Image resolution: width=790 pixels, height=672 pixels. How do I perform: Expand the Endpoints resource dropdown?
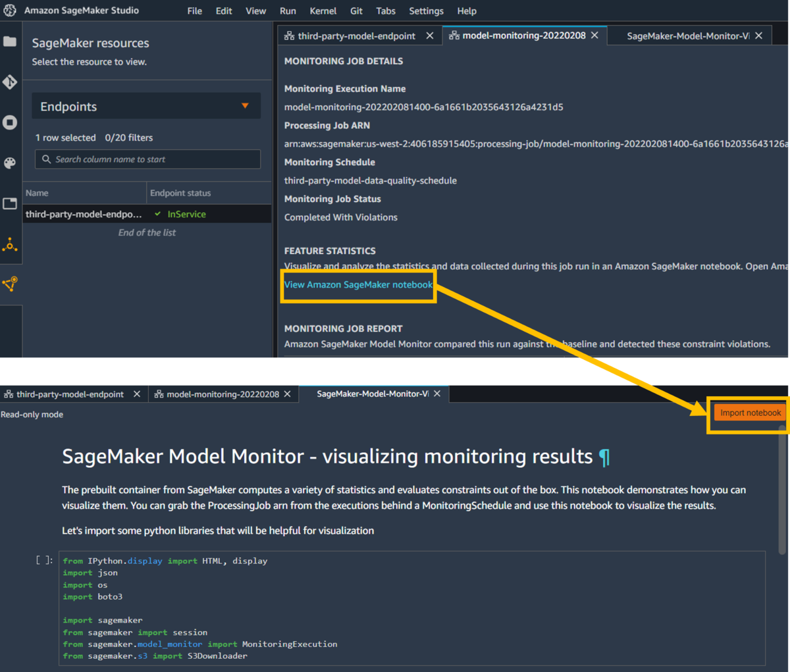click(146, 106)
